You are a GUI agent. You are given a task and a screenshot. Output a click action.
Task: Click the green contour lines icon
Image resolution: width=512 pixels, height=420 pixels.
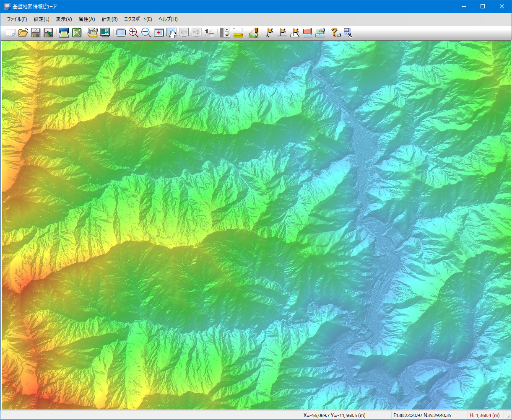[76, 32]
